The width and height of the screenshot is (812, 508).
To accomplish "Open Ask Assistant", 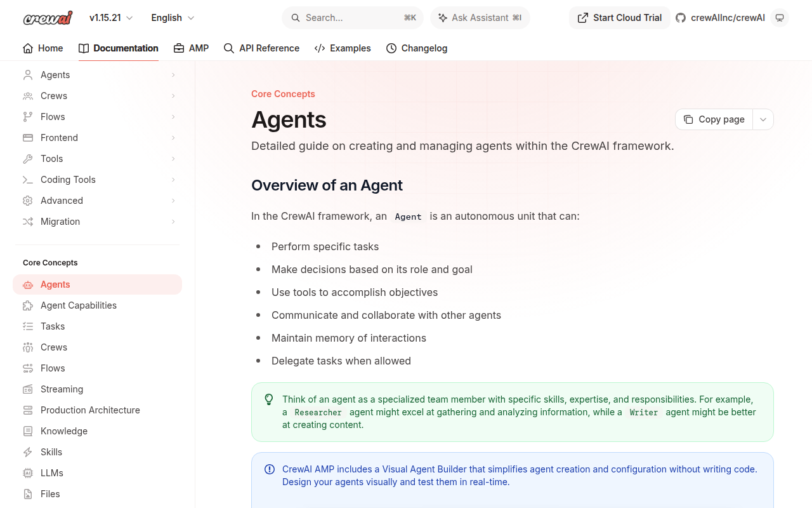I will tap(480, 18).
